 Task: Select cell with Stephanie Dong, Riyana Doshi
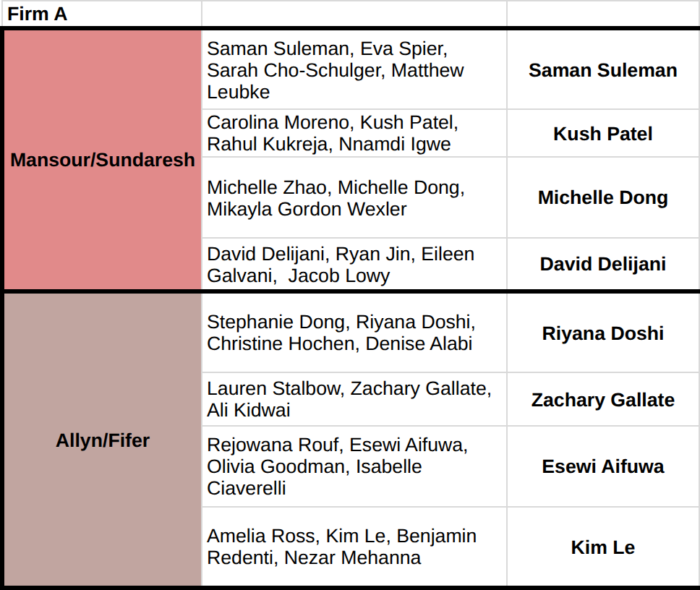coord(354,333)
